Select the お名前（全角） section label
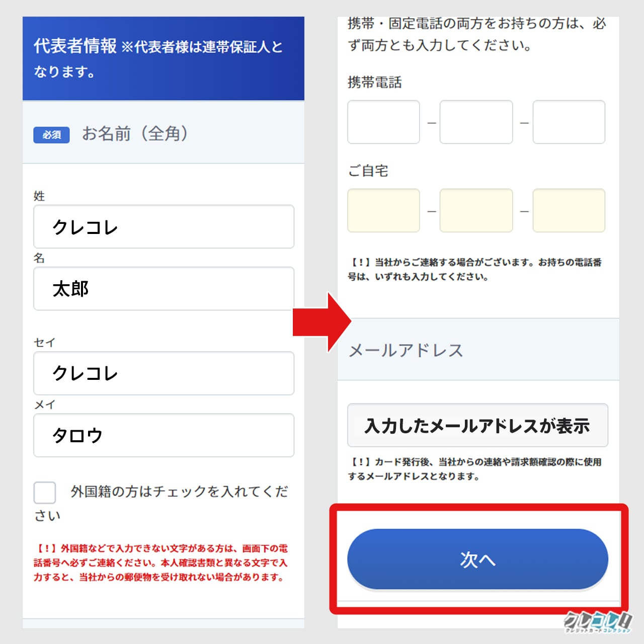This screenshot has width=644, height=644. point(136,134)
